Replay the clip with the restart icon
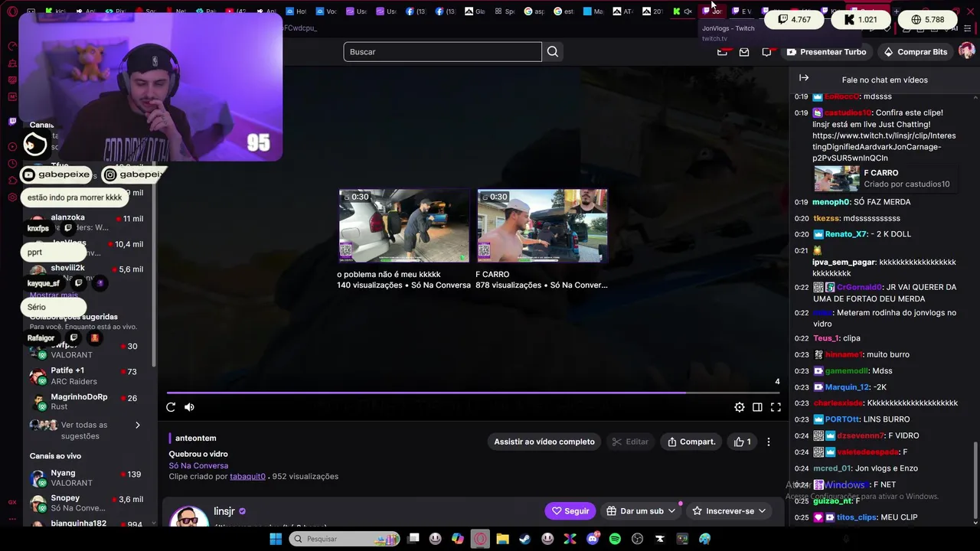 click(x=171, y=407)
